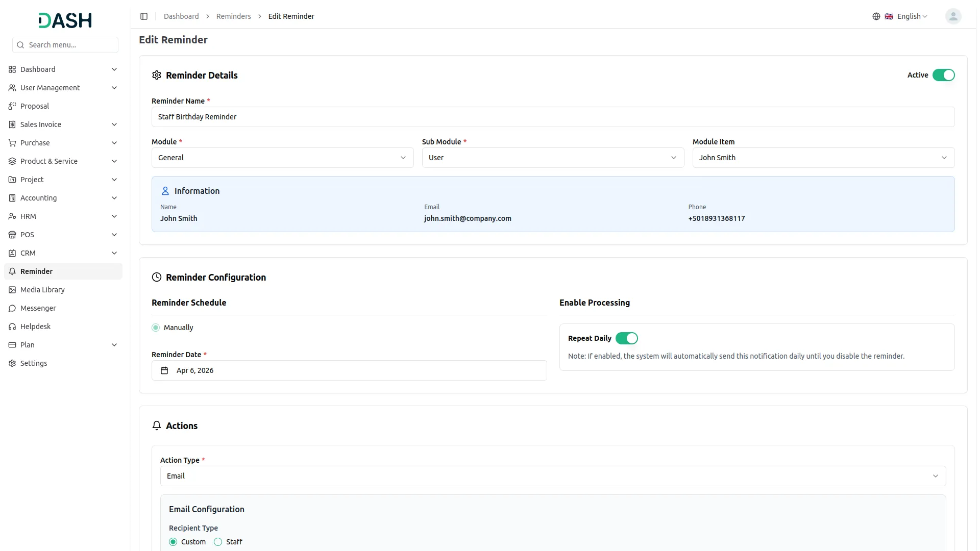Click the Reminder bell icon in sidebar
This screenshot has width=980, height=551.
[x=12, y=271]
